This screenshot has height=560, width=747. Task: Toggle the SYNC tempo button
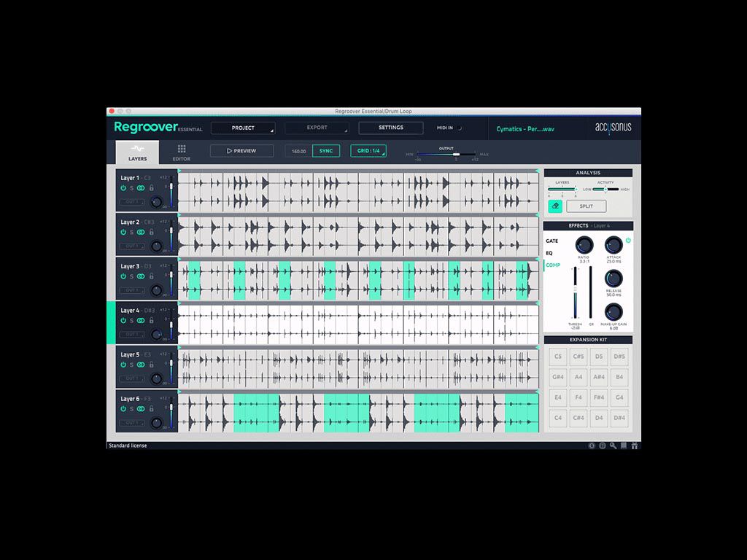pyautogui.click(x=325, y=151)
